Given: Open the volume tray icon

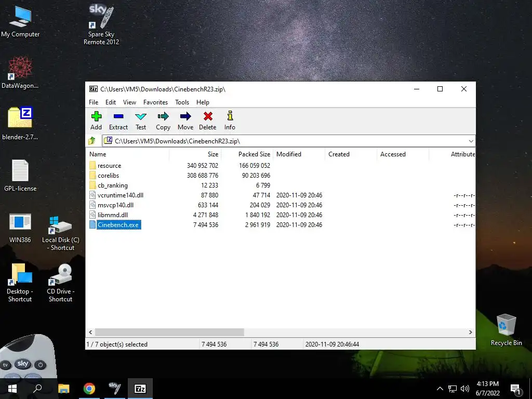Looking at the screenshot, I should (x=465, y=389).
